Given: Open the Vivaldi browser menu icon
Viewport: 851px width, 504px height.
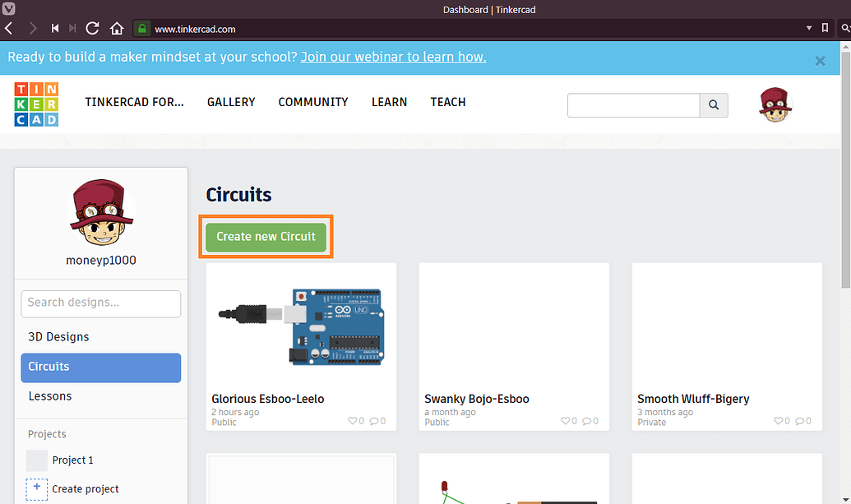Looking at the screenshot, I should coord(9,10).
